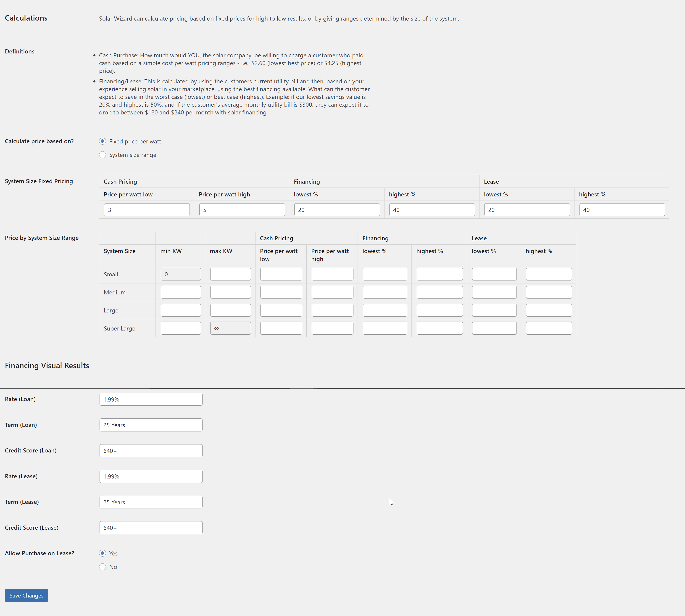The image size is (685, 616).
Task: Click fixed Lease lowest % field
Action: [x=527, y=210]
